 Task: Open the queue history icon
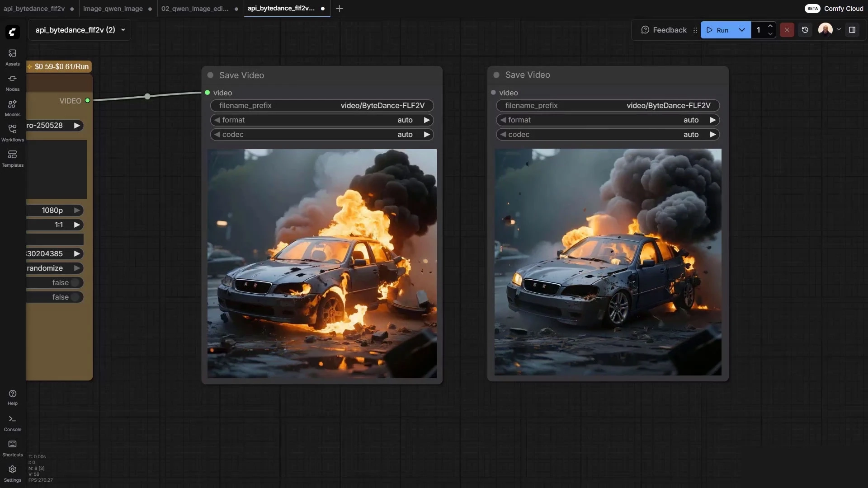(x=805, y=30)
